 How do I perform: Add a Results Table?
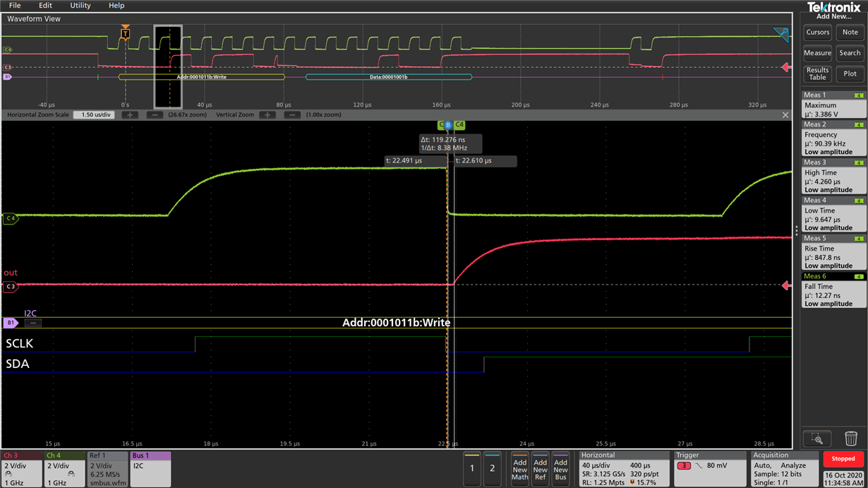(818, 73)
